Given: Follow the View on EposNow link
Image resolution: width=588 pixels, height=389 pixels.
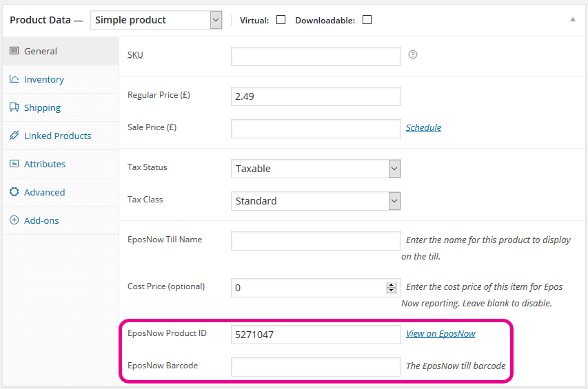Looking at the screenshot, I should [x=440, y=334].
